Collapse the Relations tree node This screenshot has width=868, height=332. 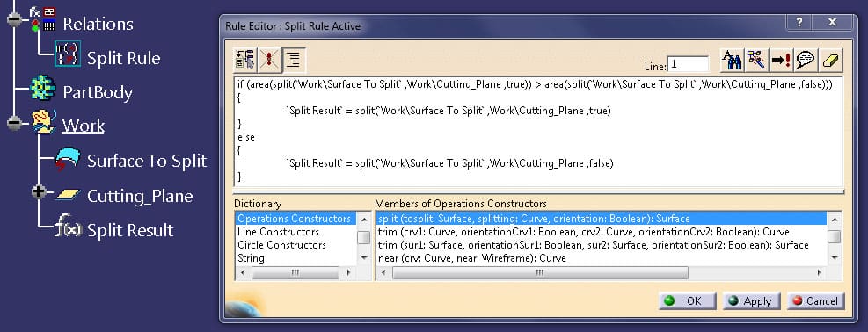coord(14,20)
